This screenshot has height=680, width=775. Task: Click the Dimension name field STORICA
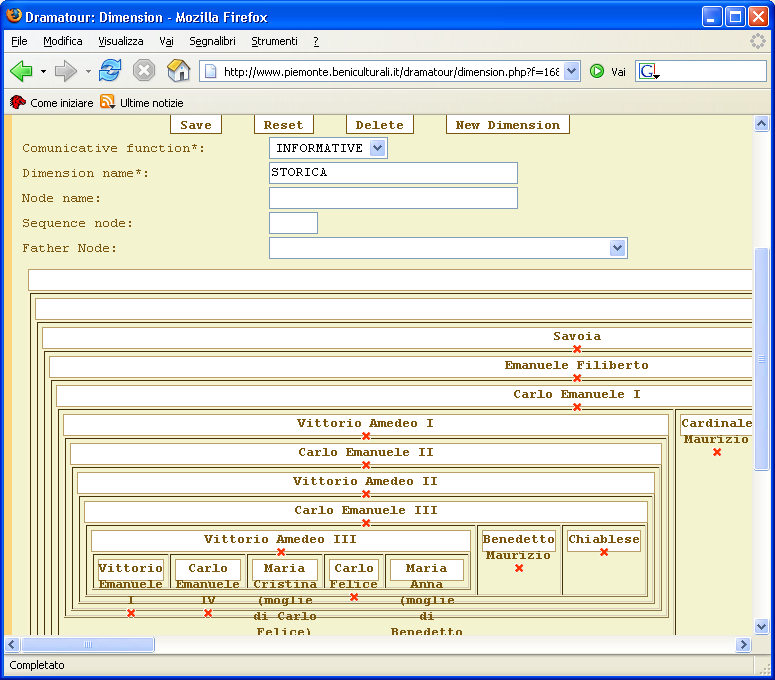[393, 173]
